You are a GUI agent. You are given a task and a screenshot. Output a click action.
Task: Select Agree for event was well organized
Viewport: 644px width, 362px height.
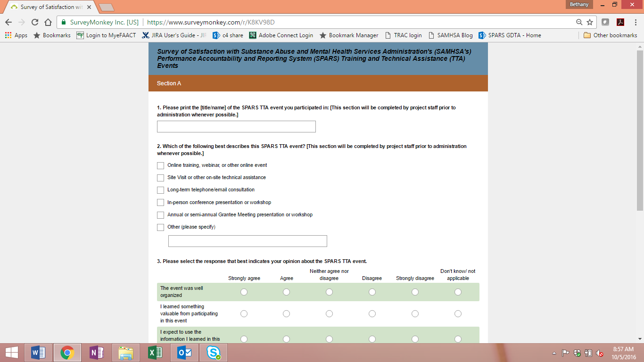[286, 292]
